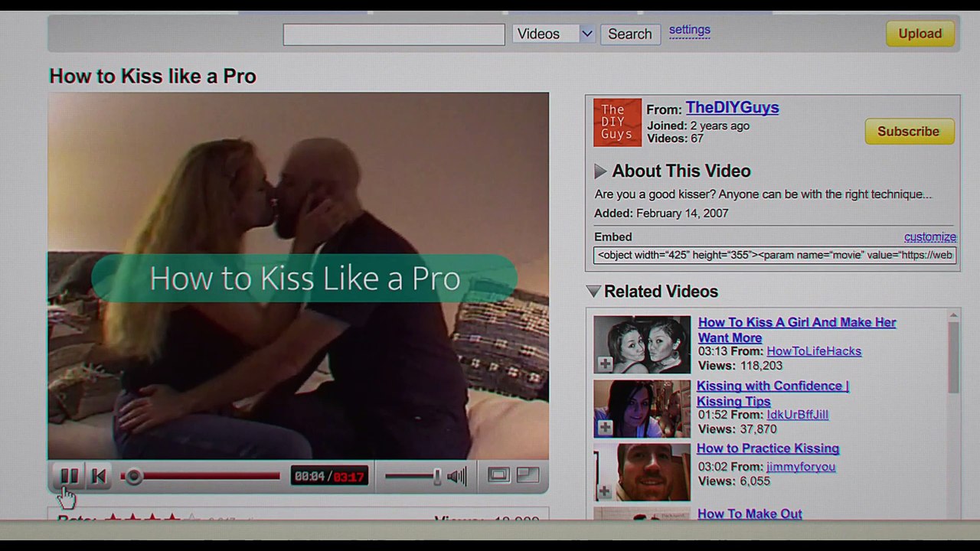Open How To Kiss A Girl video link
This screenshot has height=551, width=980.
click(797, 330)
